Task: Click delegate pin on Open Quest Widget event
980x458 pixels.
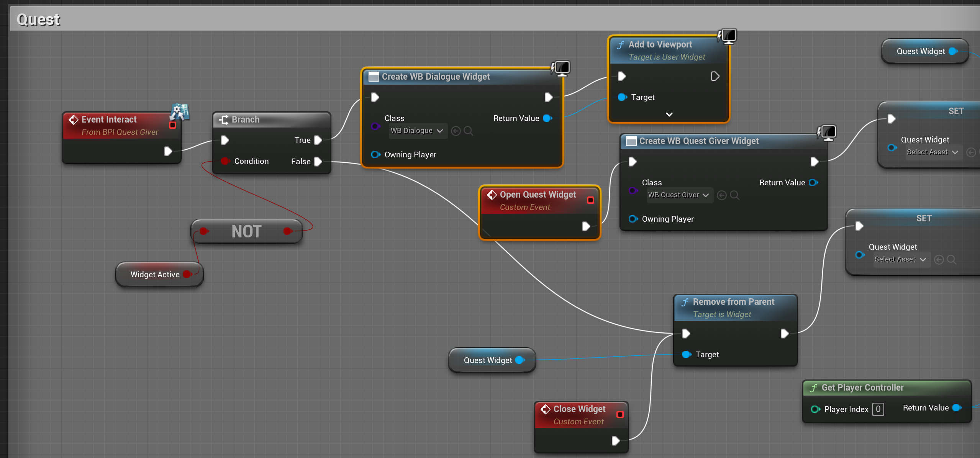Action: (x=590, y=200)
